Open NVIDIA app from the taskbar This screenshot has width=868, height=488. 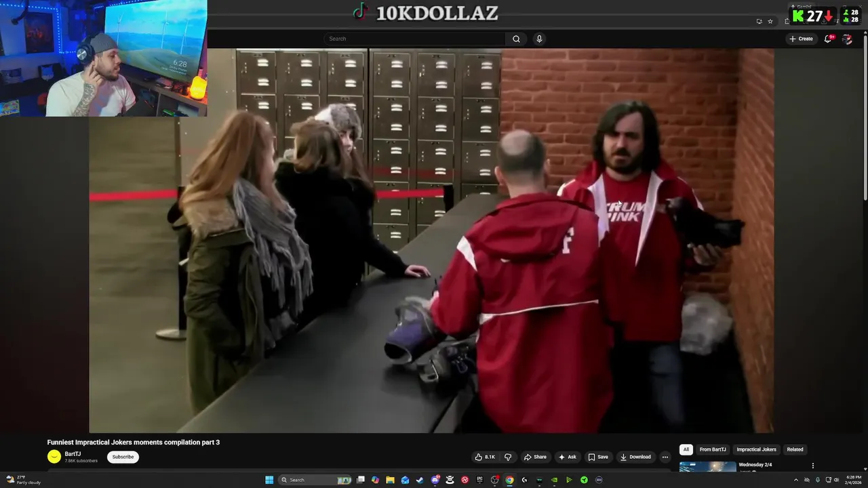click(554, 480)
